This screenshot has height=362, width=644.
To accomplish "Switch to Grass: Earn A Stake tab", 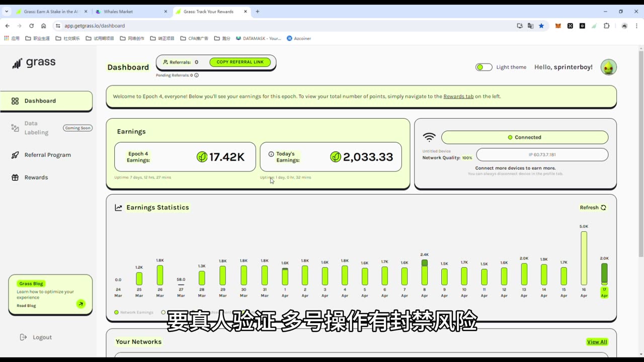I will click(x=51, y=12).
